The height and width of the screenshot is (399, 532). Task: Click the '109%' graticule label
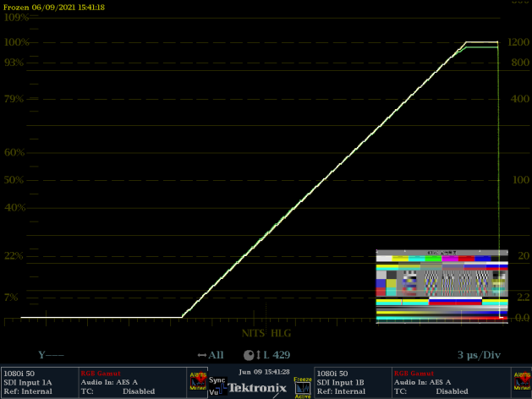point(16,17)
